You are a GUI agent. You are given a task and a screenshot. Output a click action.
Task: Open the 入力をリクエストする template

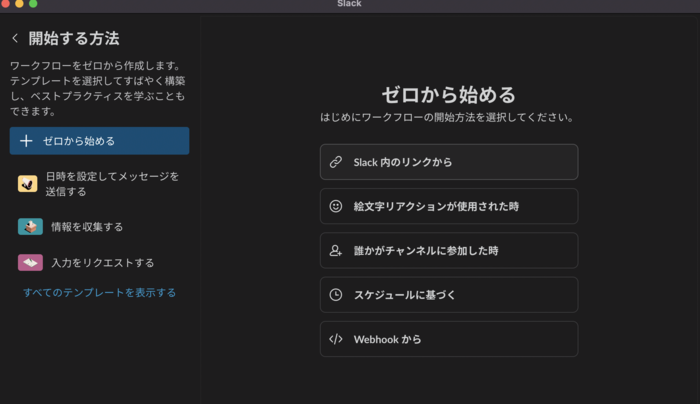coord(100,262)
